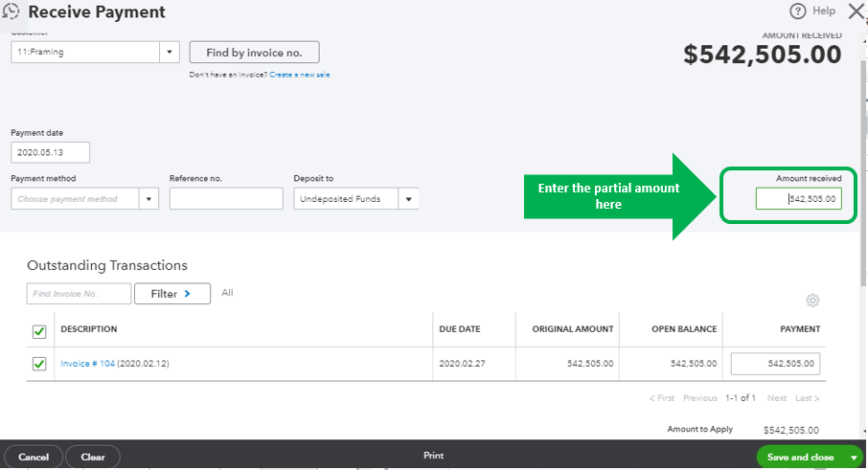The height and width of the screenshot is (470, 868).
Task: Expand the Deposit to Undeposited Funds dropdown
Action: tap(408, 199)
